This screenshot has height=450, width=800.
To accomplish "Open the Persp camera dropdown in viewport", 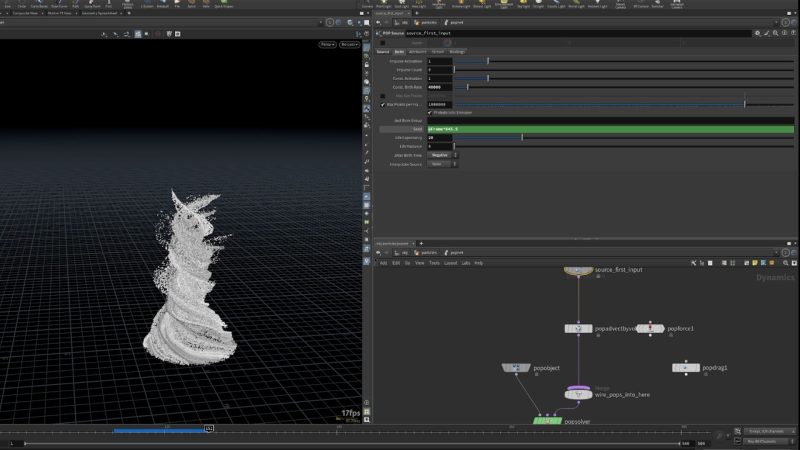I will coord(327,44).
